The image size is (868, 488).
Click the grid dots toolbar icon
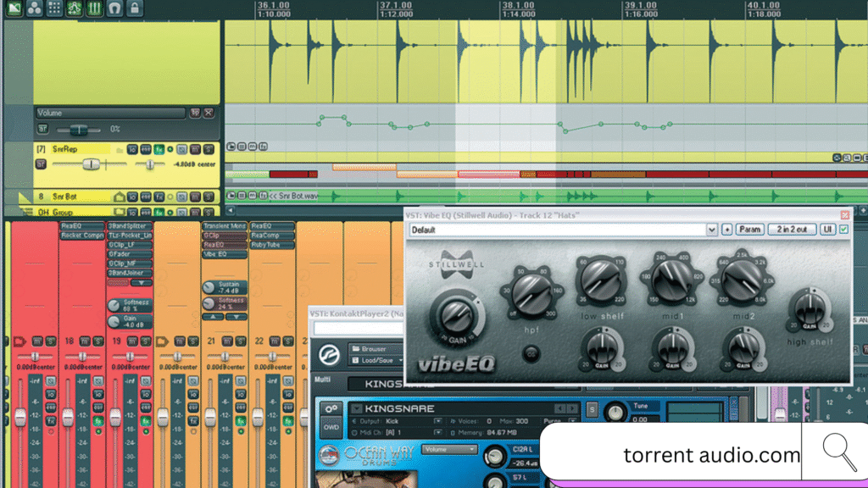tap(54, 8)
